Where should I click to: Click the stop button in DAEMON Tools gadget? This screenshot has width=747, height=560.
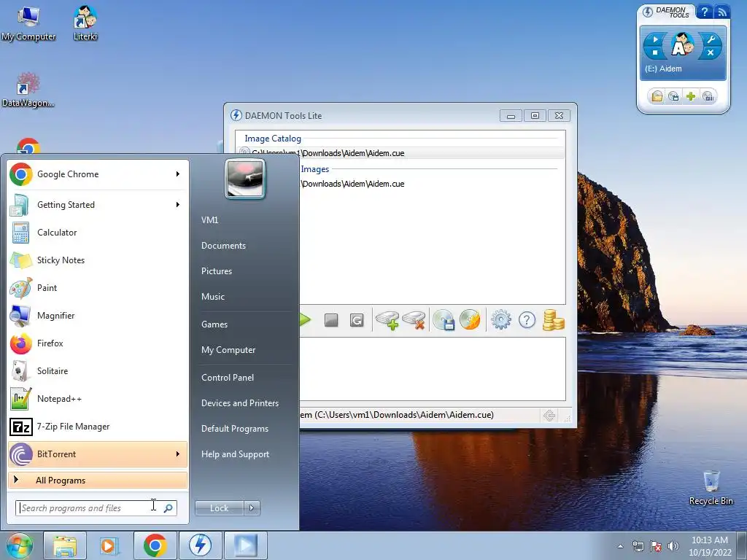pos(656,52)
